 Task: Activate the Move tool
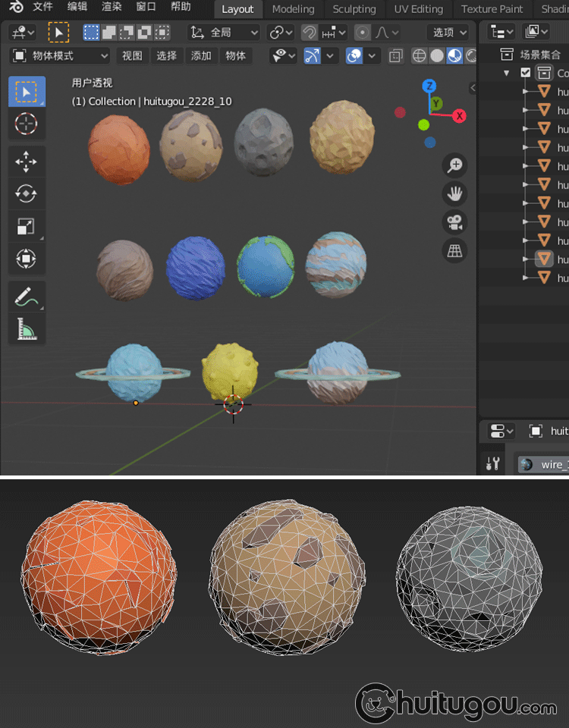tap(27, 162)
